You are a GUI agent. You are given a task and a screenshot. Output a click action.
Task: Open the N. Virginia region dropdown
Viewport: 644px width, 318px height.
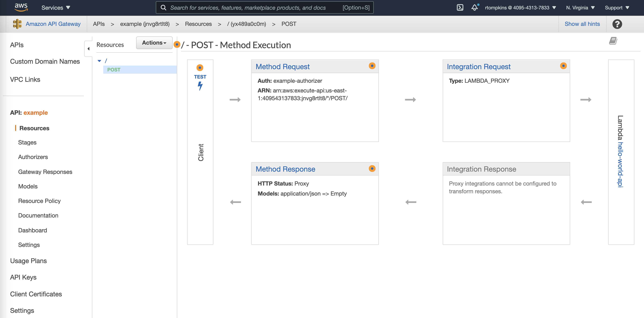click(580, 7)
